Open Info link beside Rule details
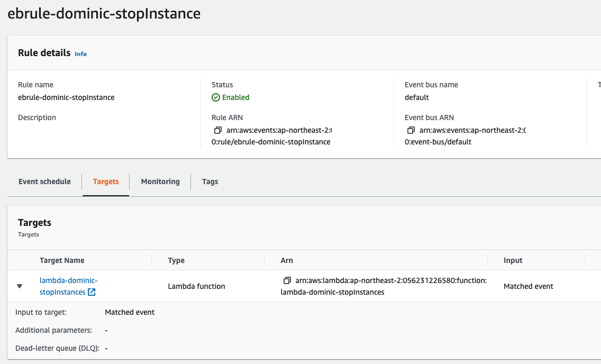Screen dimensions: 601x364 tap(80, 54)
